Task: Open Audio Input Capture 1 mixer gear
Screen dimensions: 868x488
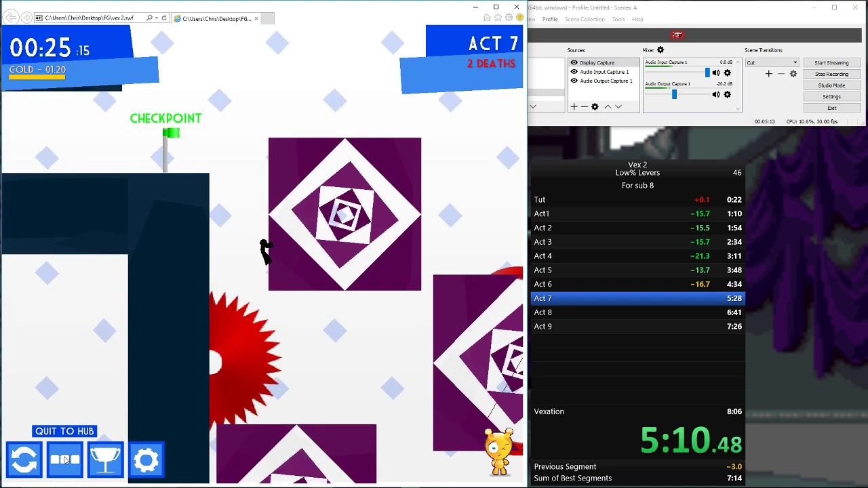Action: coord(727,73)
